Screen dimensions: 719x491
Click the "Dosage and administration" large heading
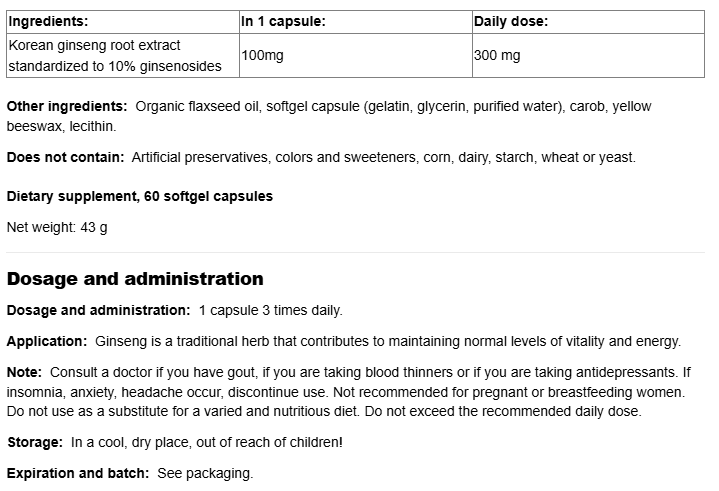tap(135, 279)
